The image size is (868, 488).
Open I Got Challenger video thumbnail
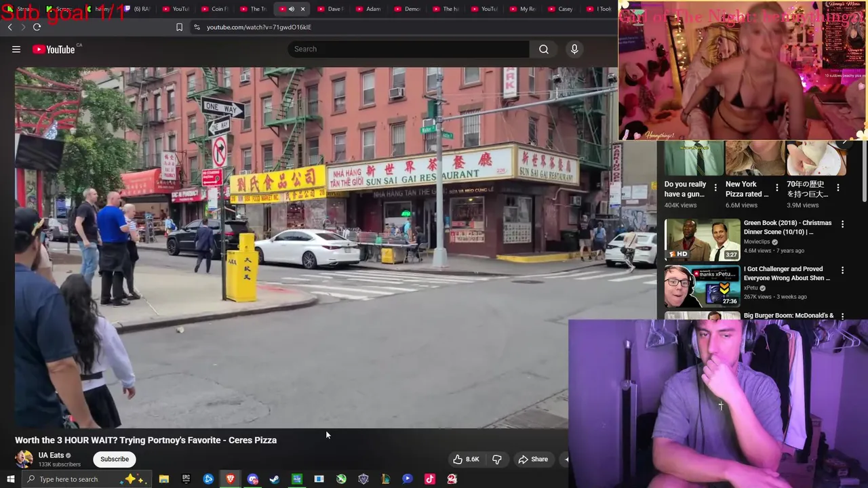click(x=702, y=286)
